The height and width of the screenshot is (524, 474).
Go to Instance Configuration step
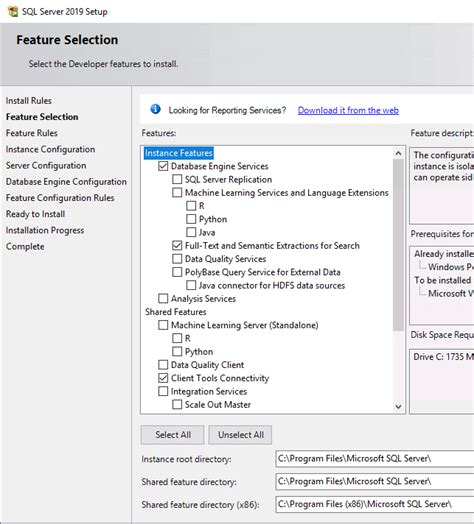coord(50,149)
